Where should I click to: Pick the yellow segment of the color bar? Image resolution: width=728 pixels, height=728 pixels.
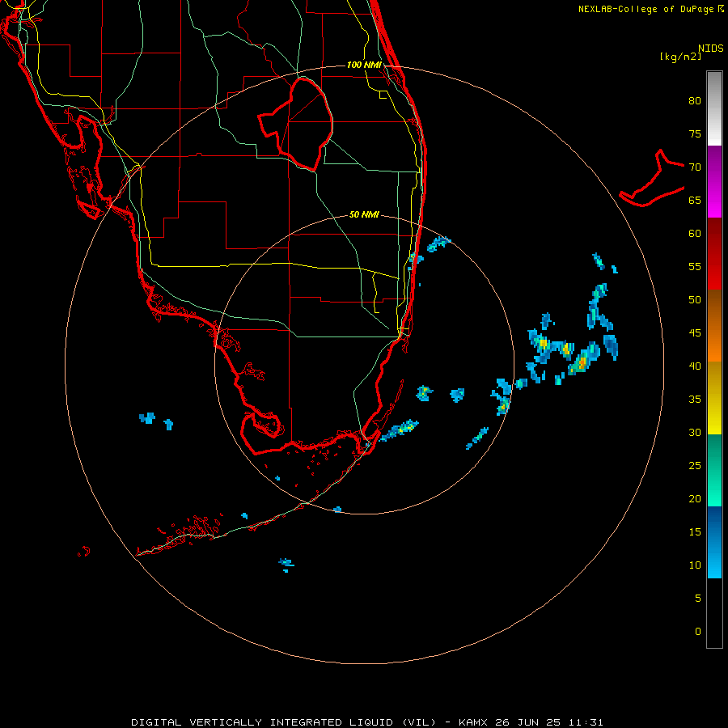point(714,398)
